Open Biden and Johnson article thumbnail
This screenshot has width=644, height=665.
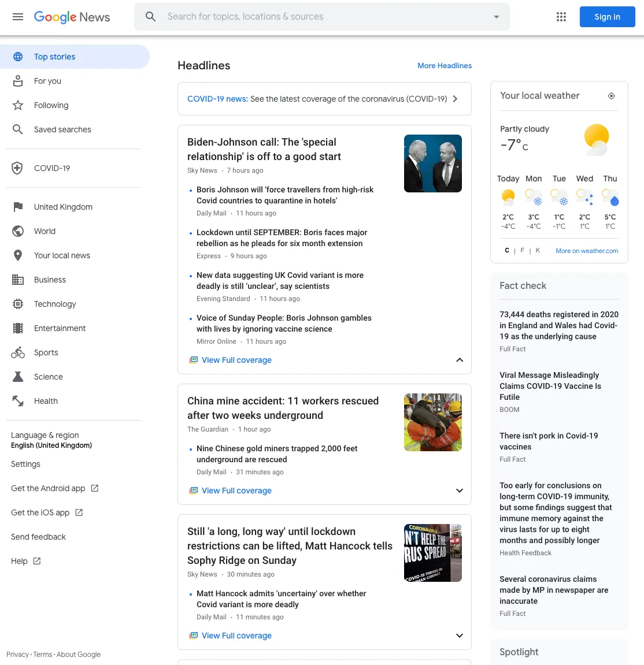[x=433, y=164]
